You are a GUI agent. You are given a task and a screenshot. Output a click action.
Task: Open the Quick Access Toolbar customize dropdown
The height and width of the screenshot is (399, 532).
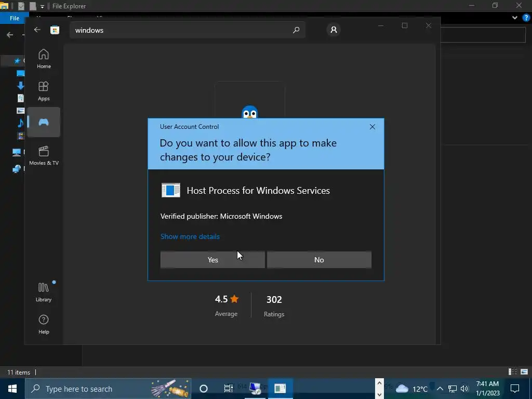(42, 6)
